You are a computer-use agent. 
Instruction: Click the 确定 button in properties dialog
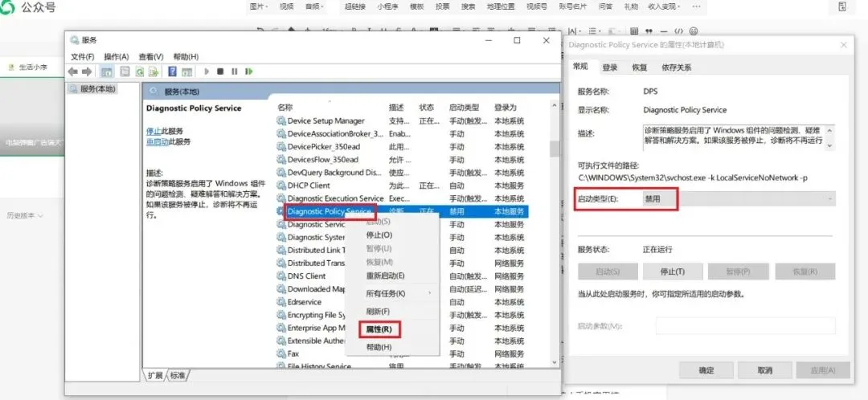click(x=706, y=370)
